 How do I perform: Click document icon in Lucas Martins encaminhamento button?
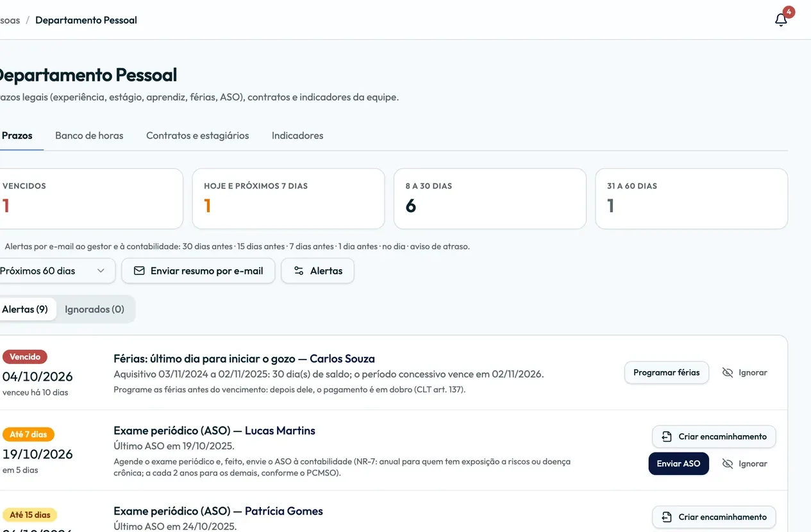[667, 436]
